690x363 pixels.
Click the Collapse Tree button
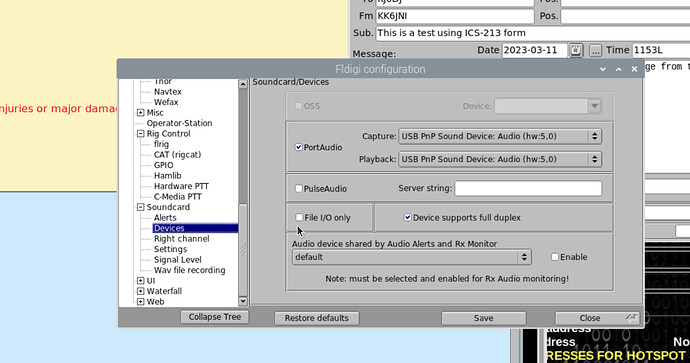pos(214,317)
